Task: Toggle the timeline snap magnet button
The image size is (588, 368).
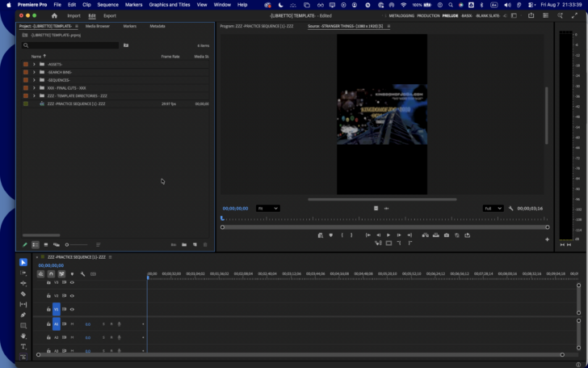Action: (x=51, y=274)
